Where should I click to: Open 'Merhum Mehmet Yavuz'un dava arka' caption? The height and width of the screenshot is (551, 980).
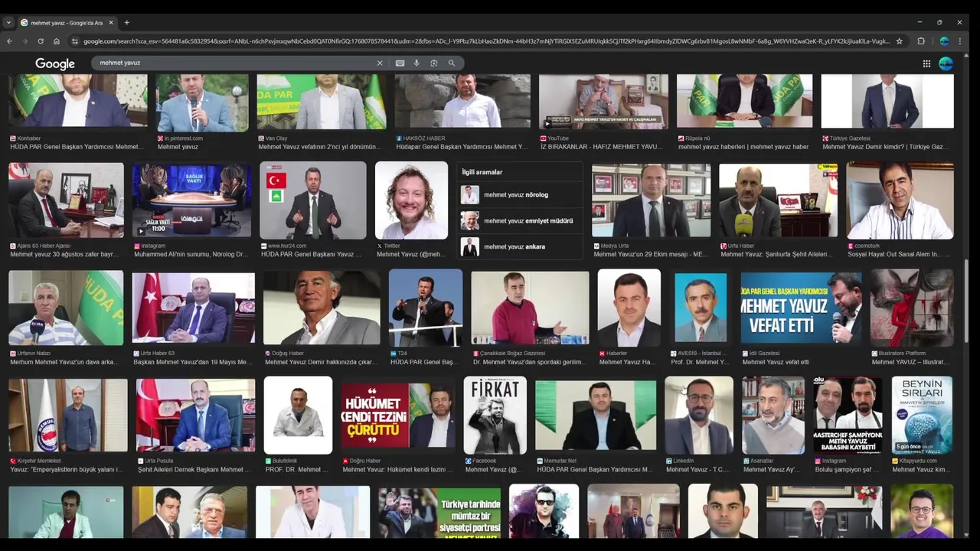(64, 362)
